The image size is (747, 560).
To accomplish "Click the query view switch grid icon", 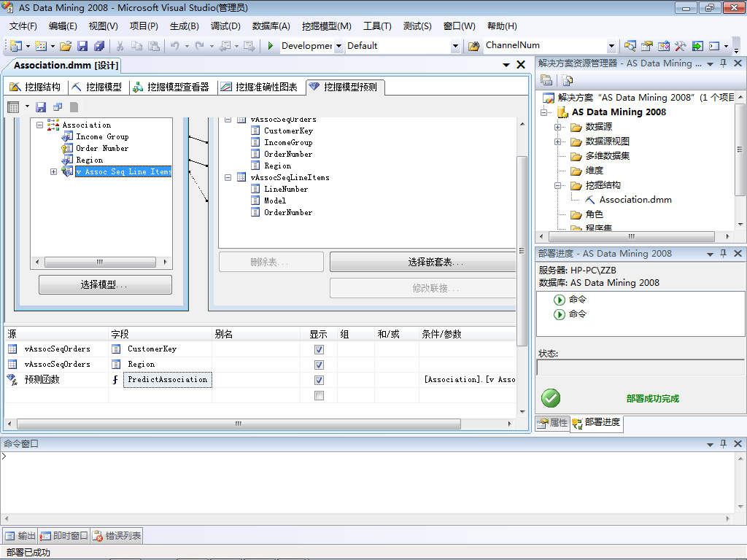I will pyautogui.click(x=13, y=107).
